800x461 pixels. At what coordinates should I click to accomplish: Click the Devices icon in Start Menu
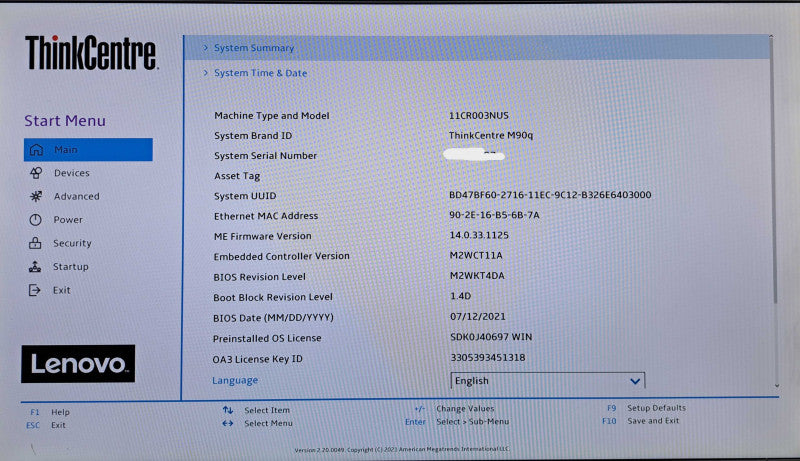36,173
